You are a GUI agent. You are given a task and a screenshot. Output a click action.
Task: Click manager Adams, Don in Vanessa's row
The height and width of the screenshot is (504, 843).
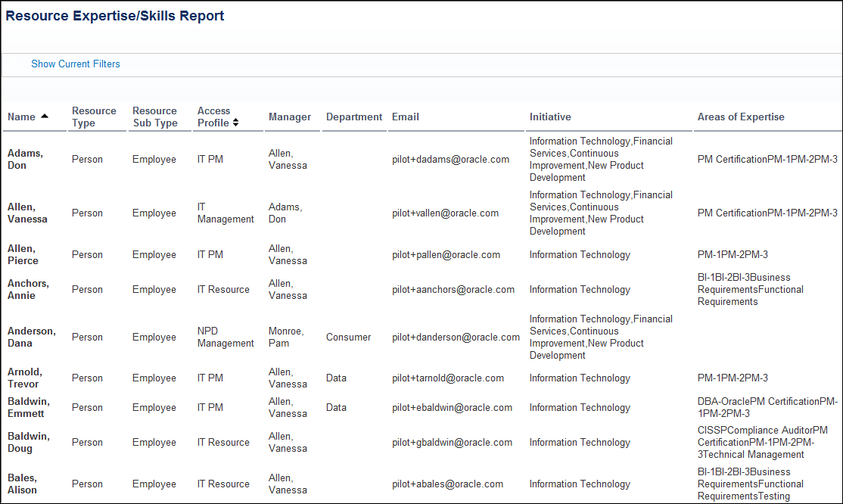[285, 213]
